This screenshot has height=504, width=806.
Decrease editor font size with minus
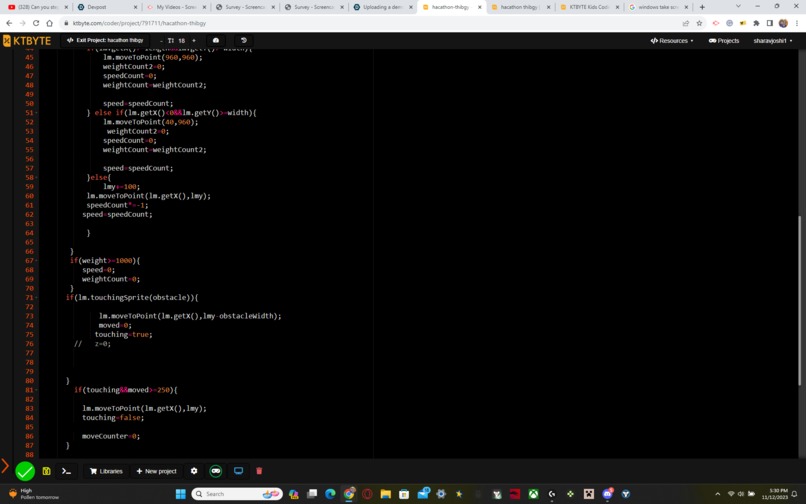point(161,41)
